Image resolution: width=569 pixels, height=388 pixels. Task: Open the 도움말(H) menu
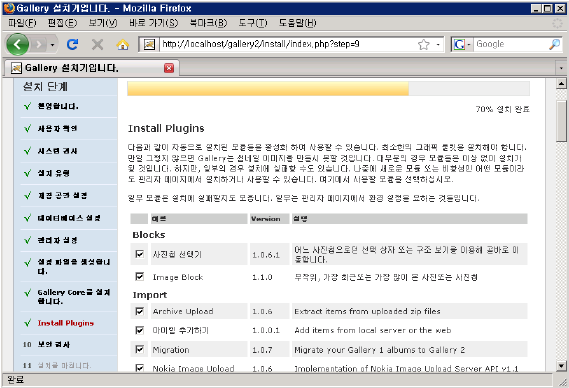[x=297, y=23]
